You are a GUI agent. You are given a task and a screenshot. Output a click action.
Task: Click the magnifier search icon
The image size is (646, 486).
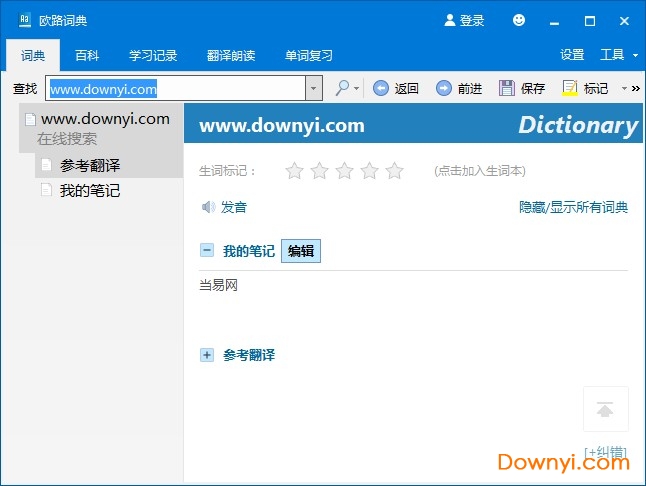click(342, 88)
